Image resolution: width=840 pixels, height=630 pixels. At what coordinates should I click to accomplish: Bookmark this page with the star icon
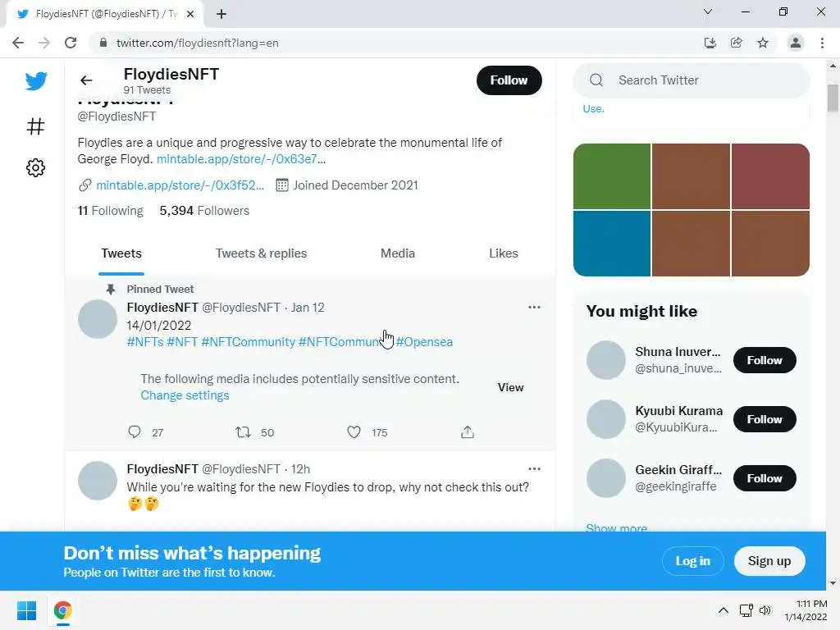coord(763,43)
